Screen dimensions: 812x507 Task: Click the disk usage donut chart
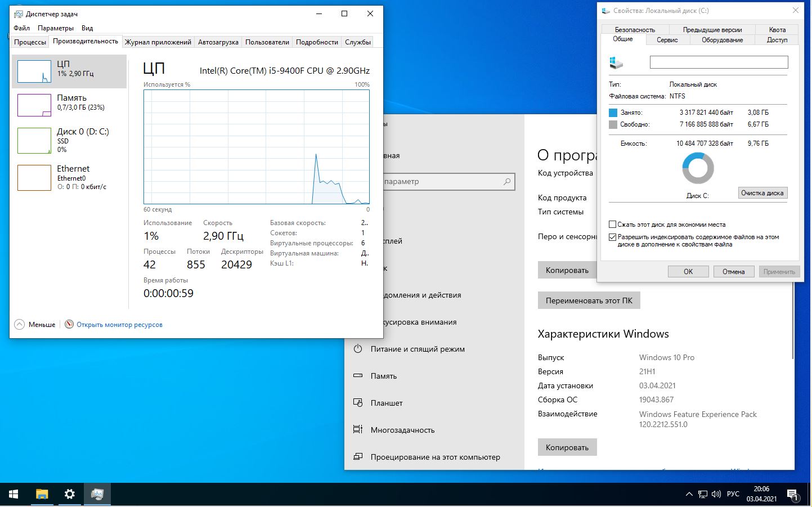[698, 168]
